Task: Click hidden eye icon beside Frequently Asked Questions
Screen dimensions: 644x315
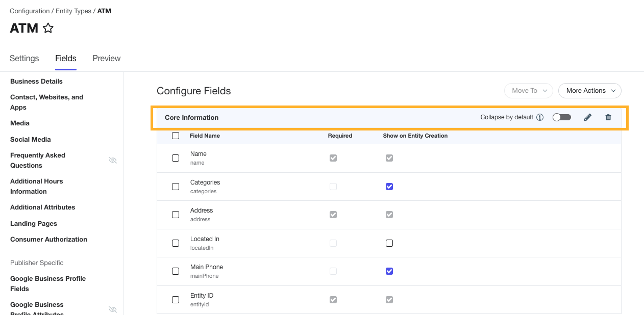Action: [x=113, y=160]
